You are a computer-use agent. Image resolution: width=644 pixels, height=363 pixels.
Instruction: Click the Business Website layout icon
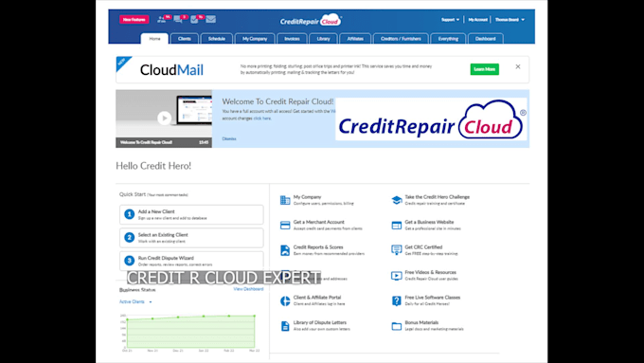tap(396, 226)
